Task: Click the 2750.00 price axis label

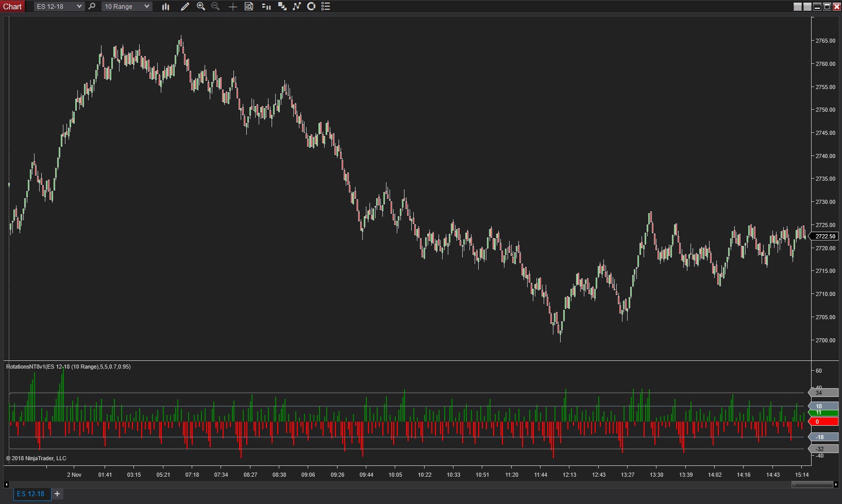Action: [825, 110]
